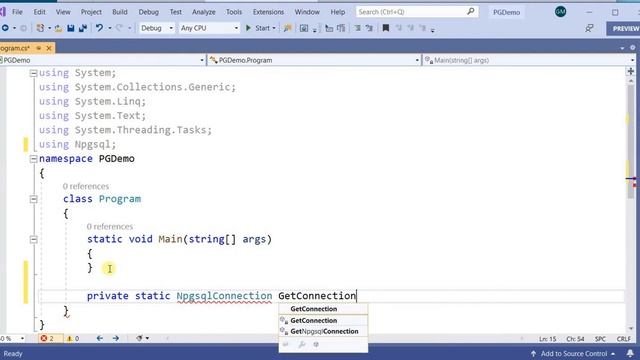Click the CRLF line ending indicator
The height and width of the screenshot is (360, 640).
[623, 339]
